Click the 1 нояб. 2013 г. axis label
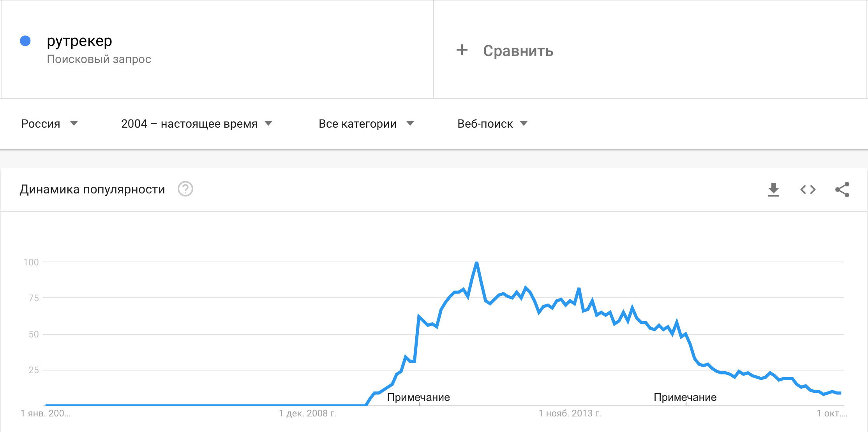This screenshot has width=868, height=432. [570, 413]
